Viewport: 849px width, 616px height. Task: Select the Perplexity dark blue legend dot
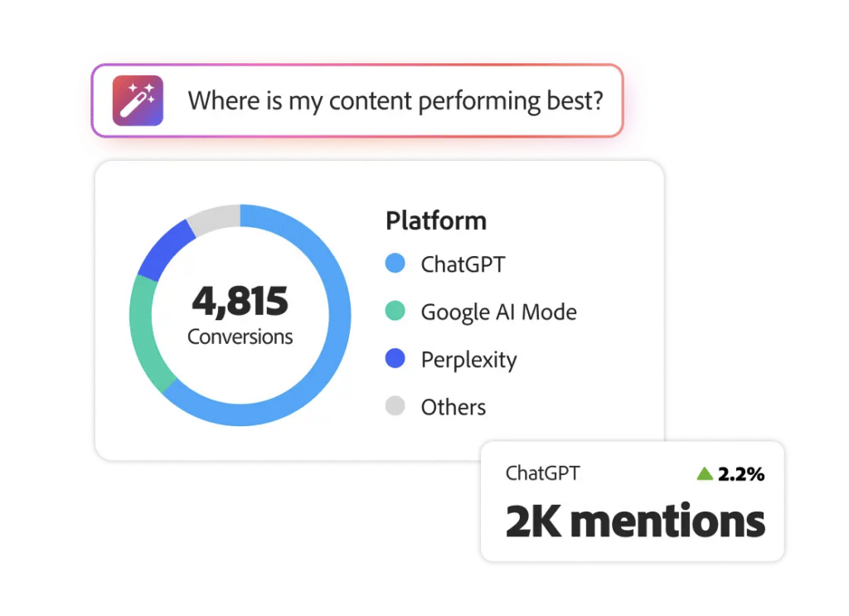point(395,358)
